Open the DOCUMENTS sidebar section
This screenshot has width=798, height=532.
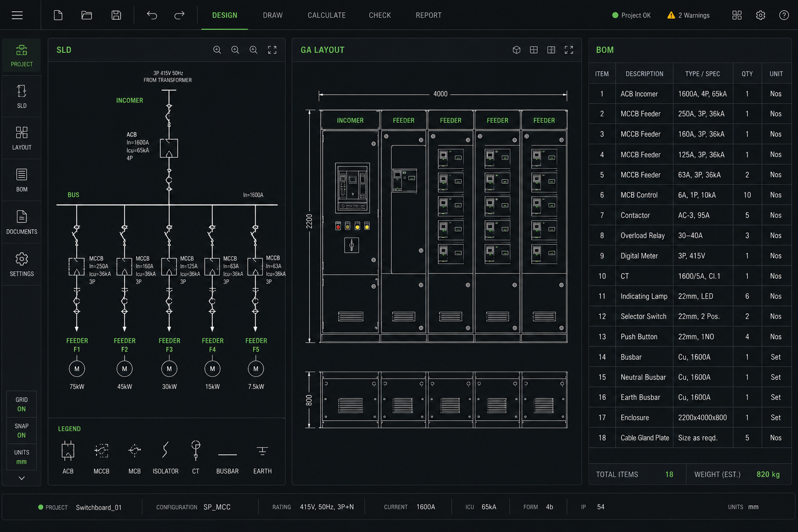(21, 222)
